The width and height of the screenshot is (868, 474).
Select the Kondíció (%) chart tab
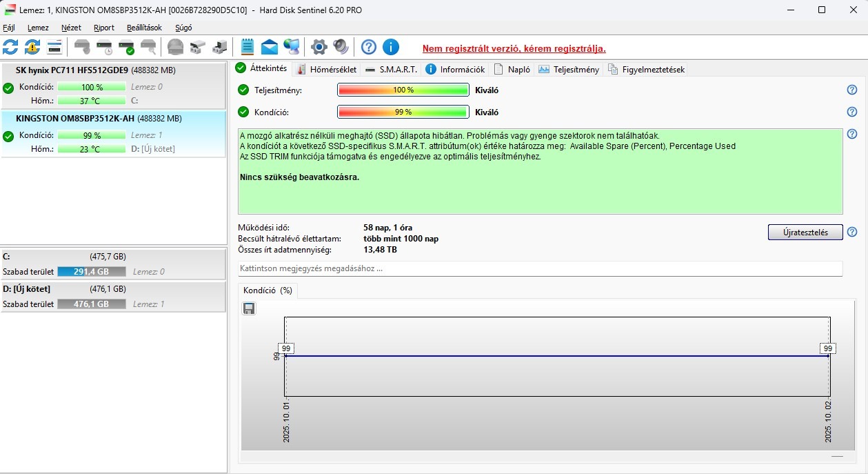(x=268, y=290)
